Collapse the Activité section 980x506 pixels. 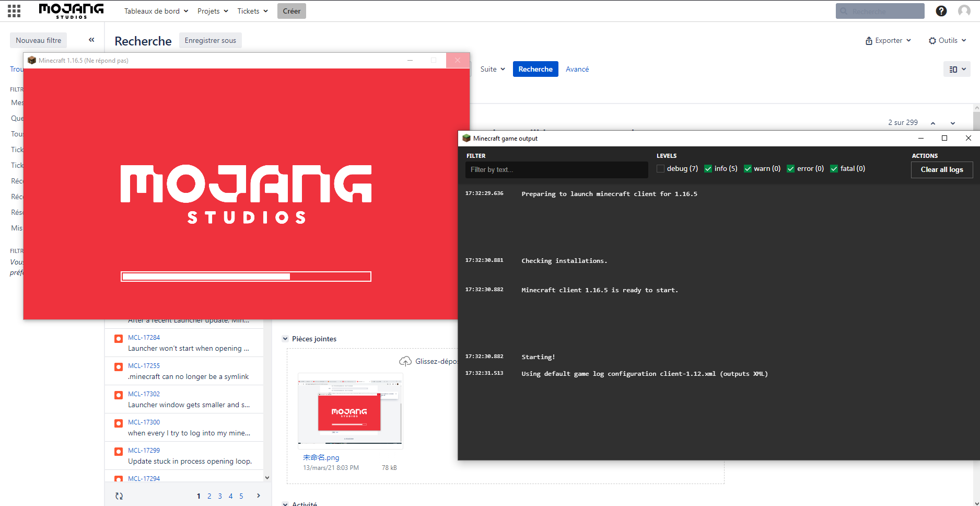[x=285, y=504]
